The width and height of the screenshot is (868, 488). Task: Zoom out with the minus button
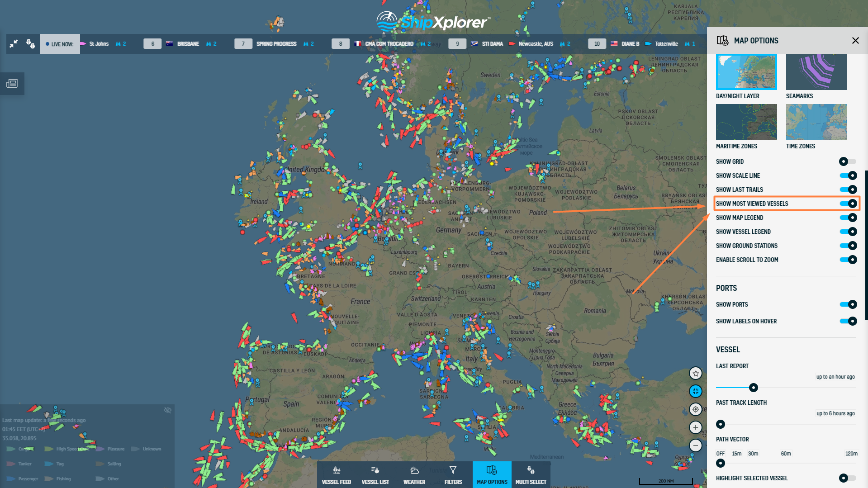[x=695, y=445]
